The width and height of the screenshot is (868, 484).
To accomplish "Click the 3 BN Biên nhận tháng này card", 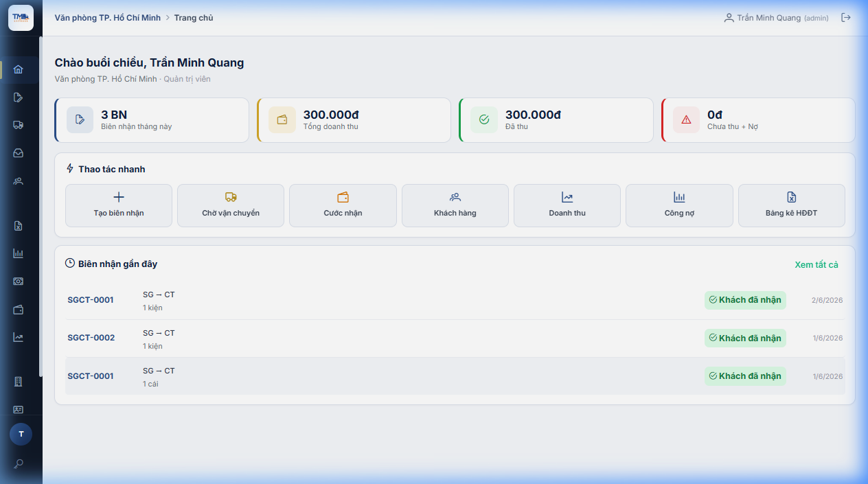I will tap(152, 120).
